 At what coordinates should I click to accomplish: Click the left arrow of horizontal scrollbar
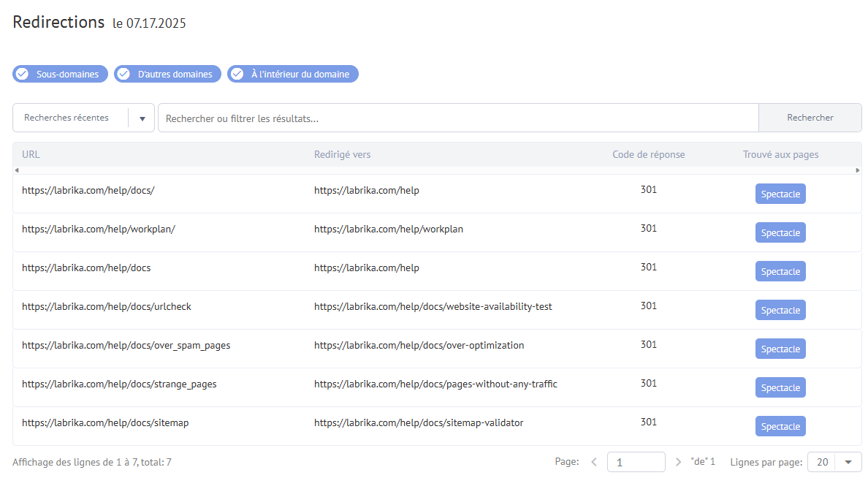[17, 170]
